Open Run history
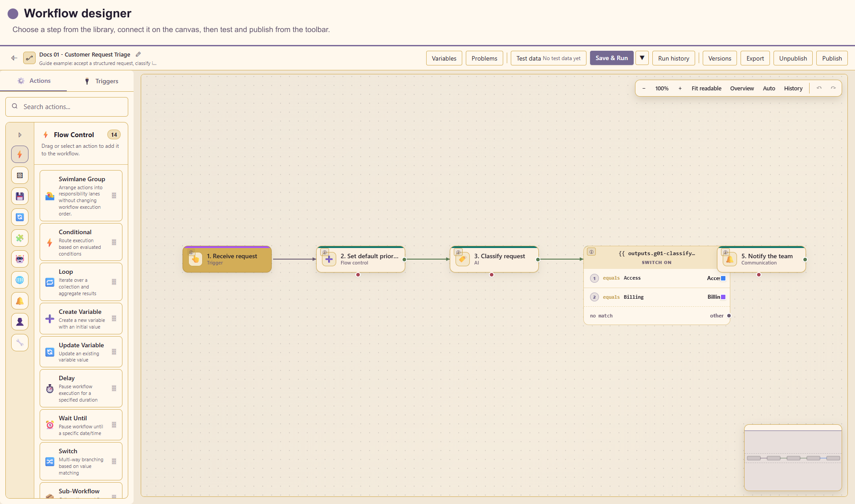 click(673, 58)
